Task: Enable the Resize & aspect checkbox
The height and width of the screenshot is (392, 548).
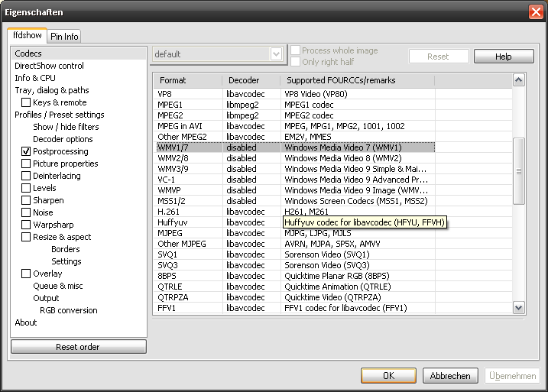Action: tap(26, 237)
